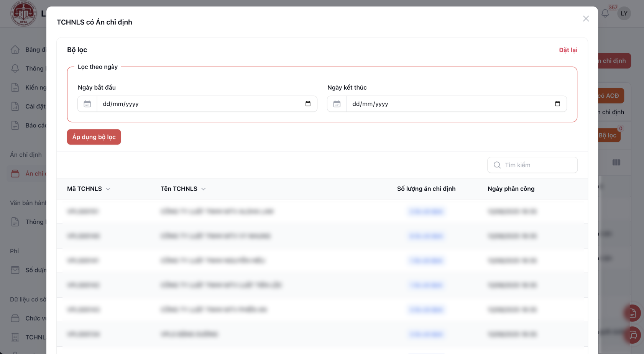Click the Số lượng án chỉ định header
This screenshot has height=354, width=644.
click(x=426, y=188)
